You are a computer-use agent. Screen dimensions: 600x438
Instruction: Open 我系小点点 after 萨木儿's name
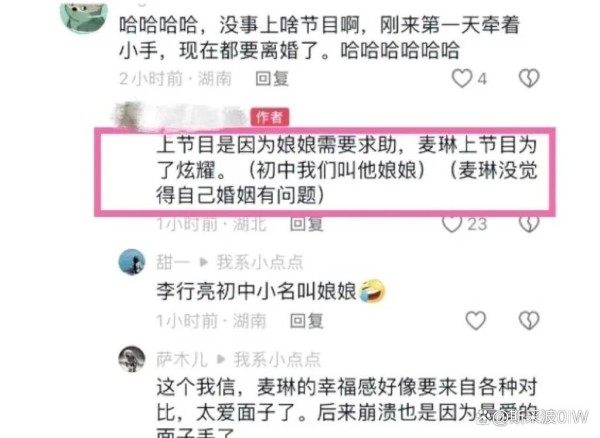pyautogui.click(x=277, y=359)
